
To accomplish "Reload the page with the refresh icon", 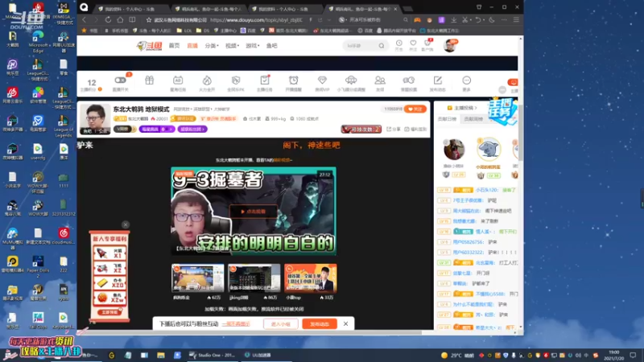I will (x=108, y=19).
